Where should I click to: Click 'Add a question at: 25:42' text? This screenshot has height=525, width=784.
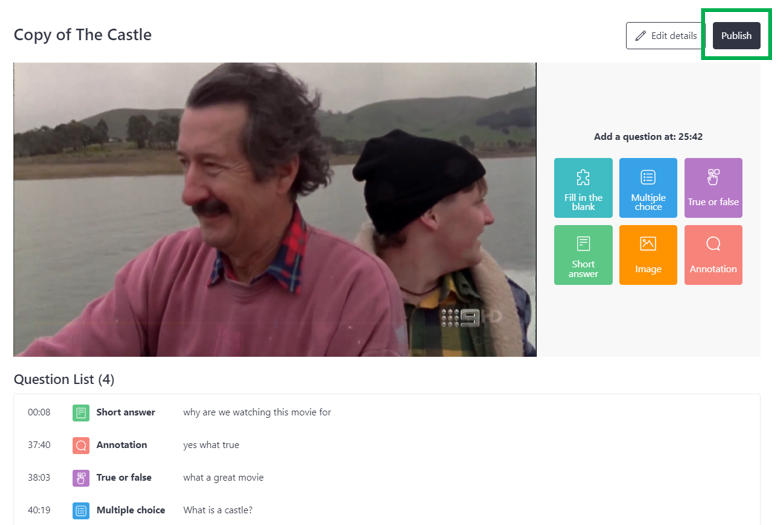(x=648, y=136)
